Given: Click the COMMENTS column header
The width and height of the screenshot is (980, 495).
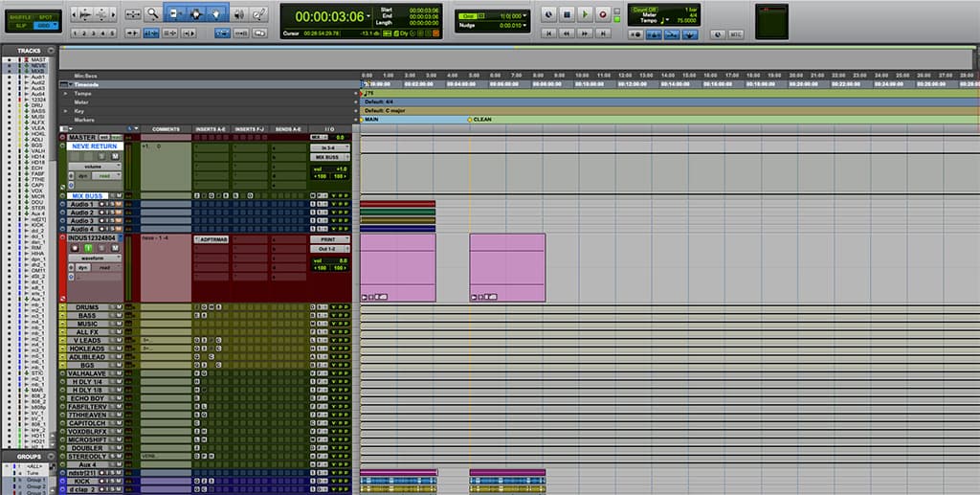Looking at the screenshot, I should point(166,129).
